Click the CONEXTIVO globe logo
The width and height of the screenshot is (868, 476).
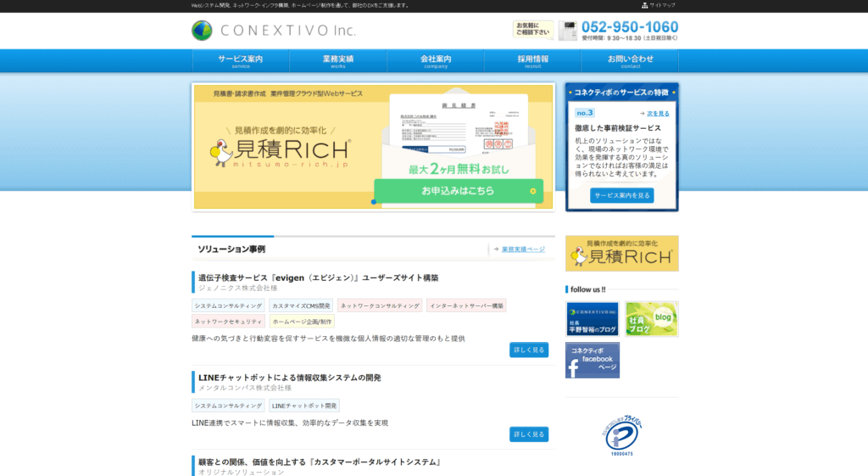pyautogui.click(x=202, y=31)
